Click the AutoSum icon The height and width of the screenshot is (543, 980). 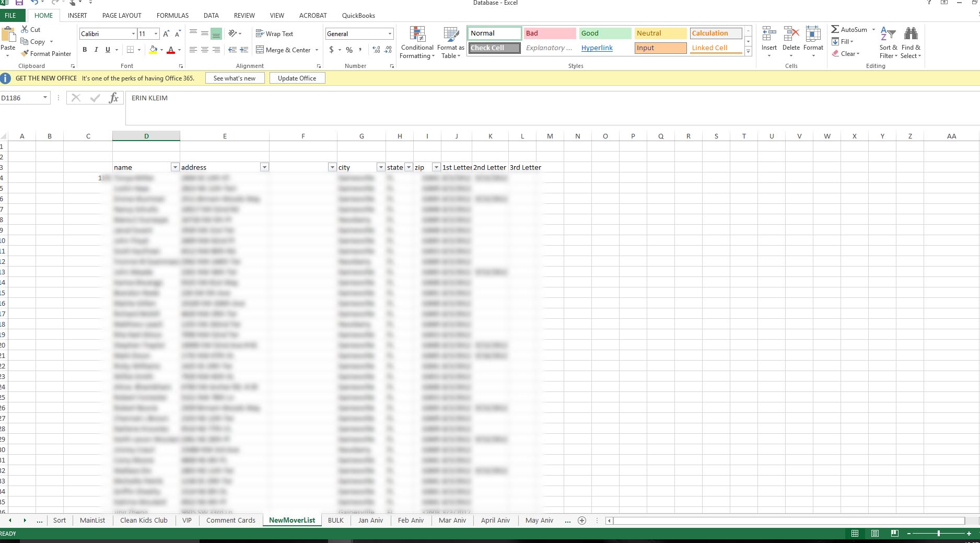click(836, 29)
